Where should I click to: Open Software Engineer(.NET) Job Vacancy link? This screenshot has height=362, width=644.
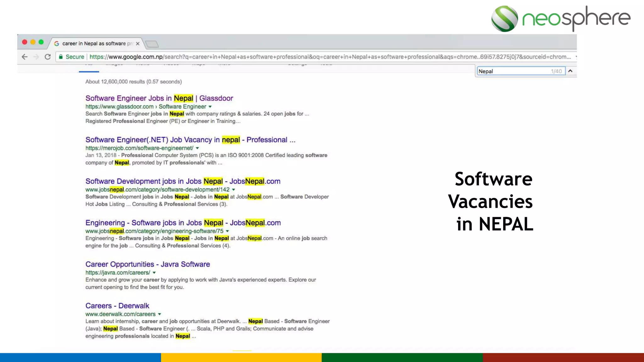click(190, 140)
